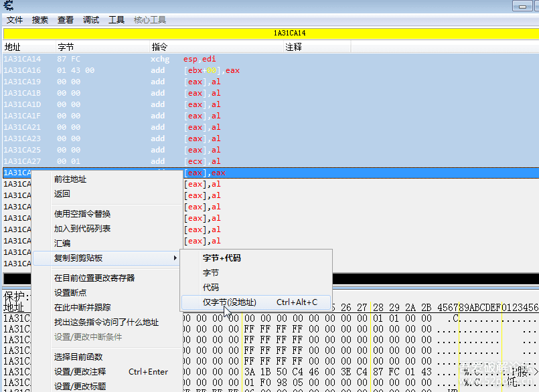Select disassembly row at address 1A31CA21
This screenshot has width=539, height=392.
[271, 127]
